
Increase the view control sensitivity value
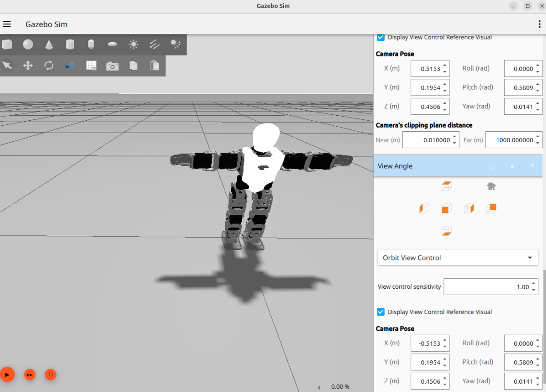point(534,284)
